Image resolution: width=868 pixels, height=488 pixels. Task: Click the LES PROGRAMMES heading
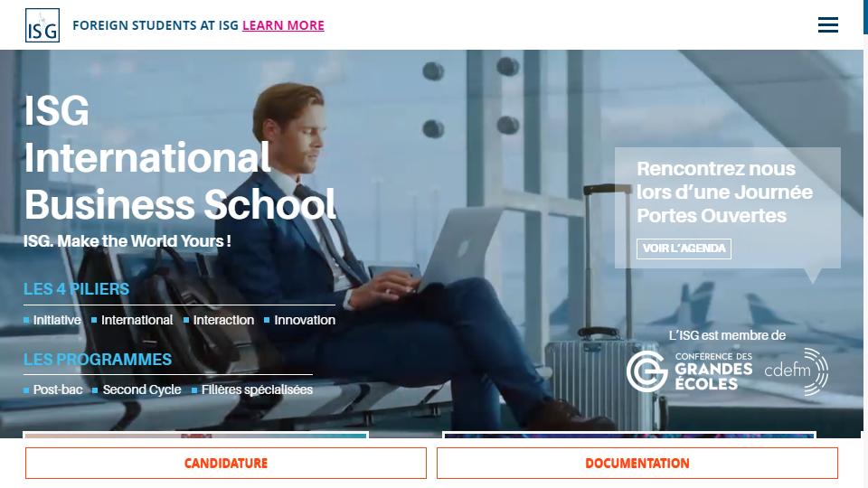98,359
